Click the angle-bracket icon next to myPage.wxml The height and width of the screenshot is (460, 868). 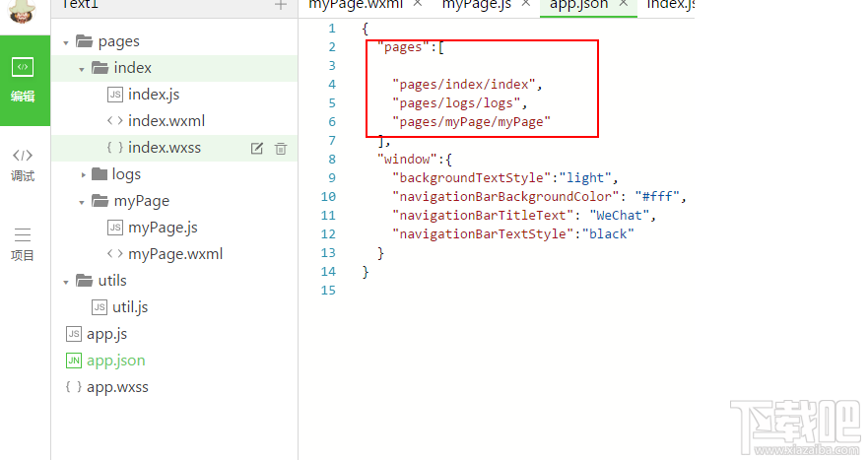[x=114, y=253]
